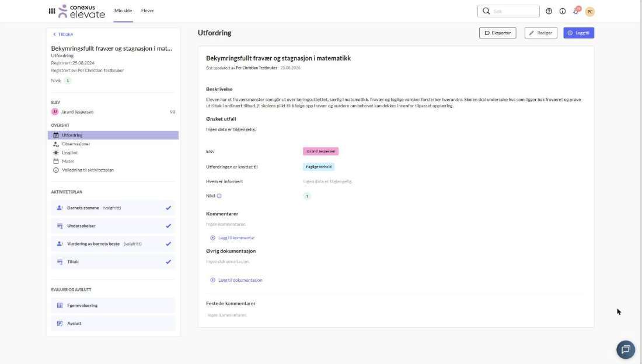Screen dimensions: 642x364
Task: Click the Faglige forhold tag
Action: (319, 167)
